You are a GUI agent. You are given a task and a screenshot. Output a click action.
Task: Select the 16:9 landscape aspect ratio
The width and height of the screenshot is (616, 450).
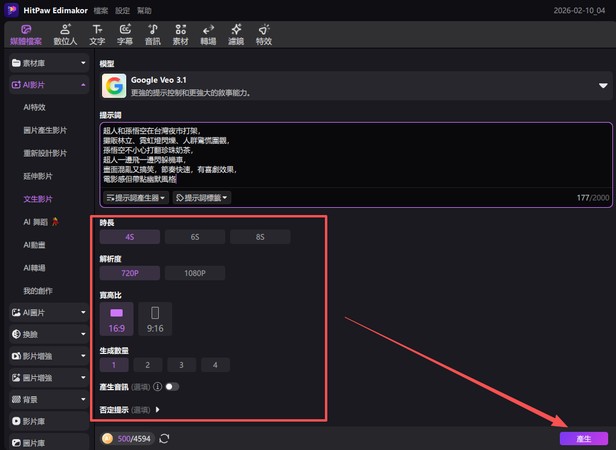(116, 319)
